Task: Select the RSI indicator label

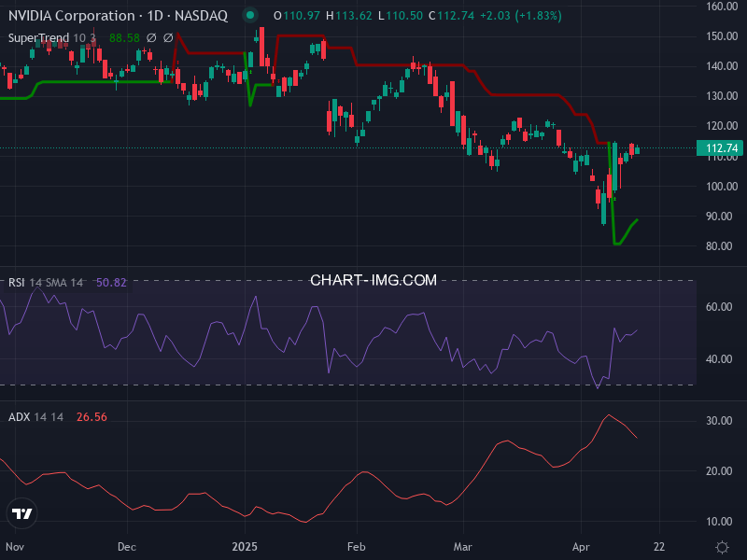Action: (16, 283)
